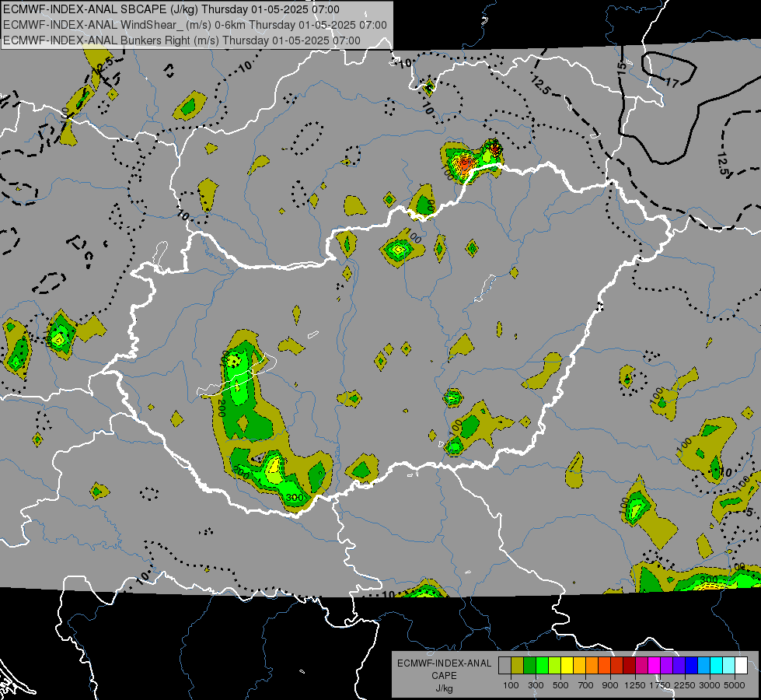This screenshot has height=700, width=761.
Task: Click the J/kg unit label in legend
Action: [444, 688]
